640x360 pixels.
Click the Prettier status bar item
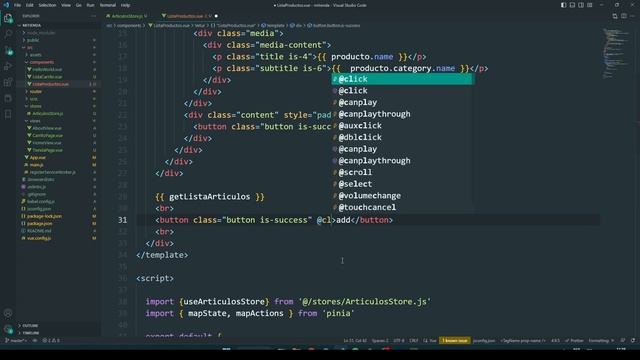(x=574, y=340)
